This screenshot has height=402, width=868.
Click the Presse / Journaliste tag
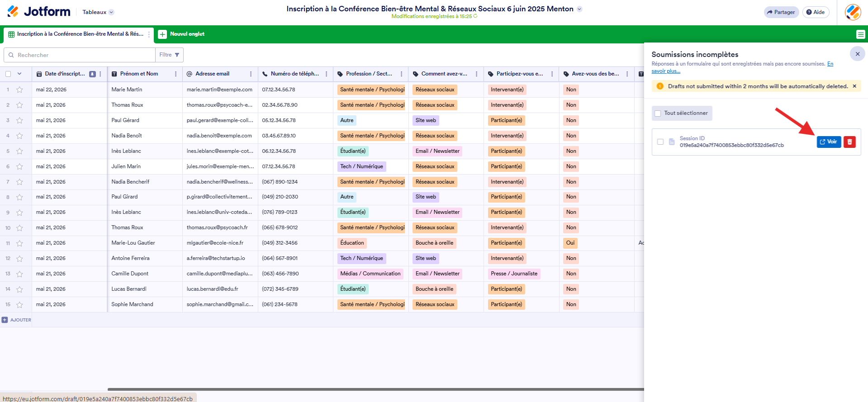pyautogui.click(x=514, y=274)
